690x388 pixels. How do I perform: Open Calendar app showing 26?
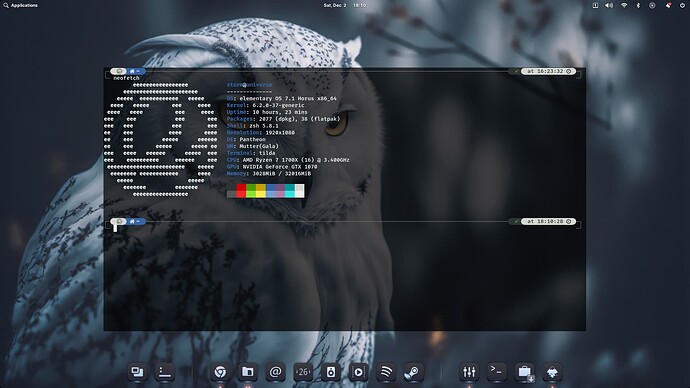pyautogui.click(x=303, y=372)
